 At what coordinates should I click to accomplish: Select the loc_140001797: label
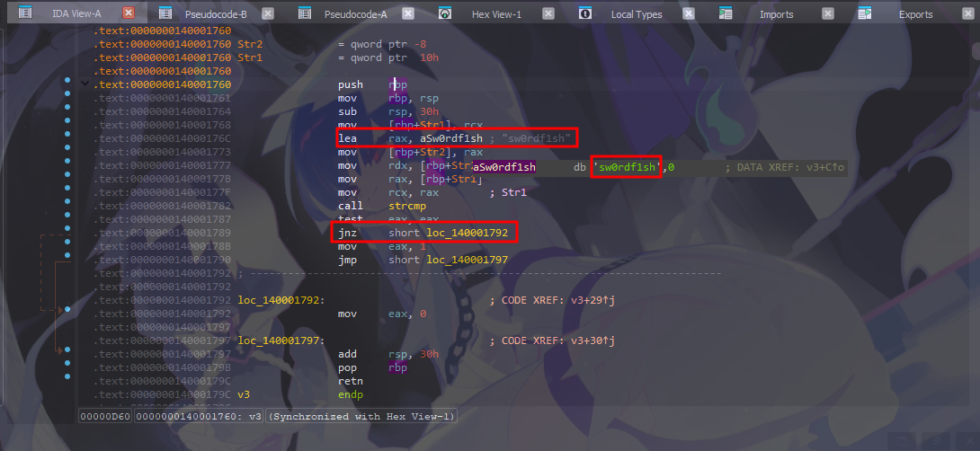click(281, 341)
